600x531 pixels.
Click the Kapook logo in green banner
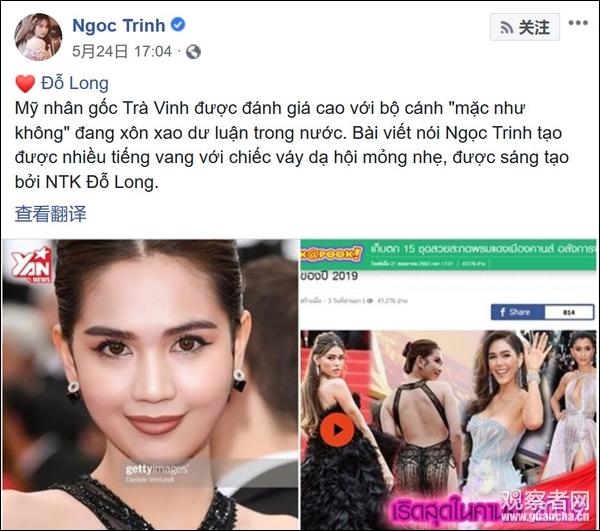click(x=331, y=254)
